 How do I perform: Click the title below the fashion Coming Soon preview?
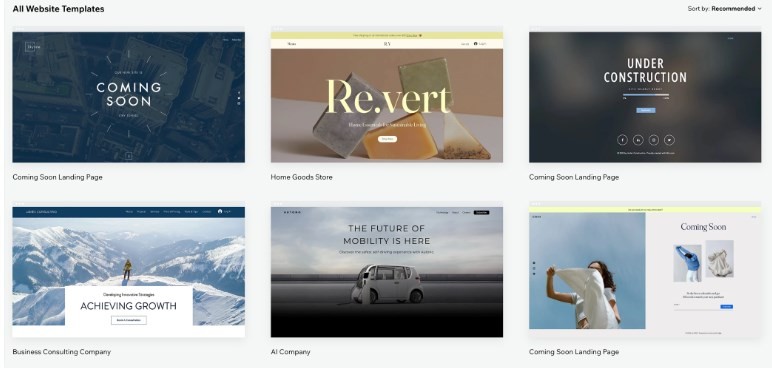point(574,352)
